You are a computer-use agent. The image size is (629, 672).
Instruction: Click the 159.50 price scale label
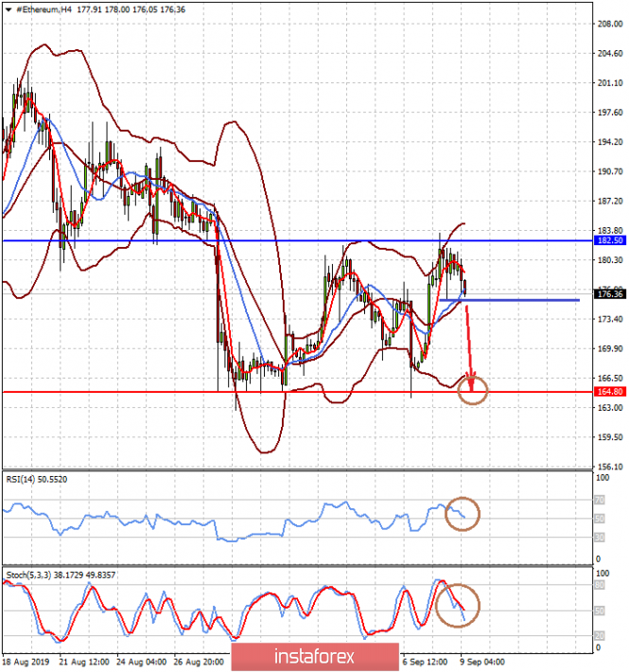coord(610,437)
